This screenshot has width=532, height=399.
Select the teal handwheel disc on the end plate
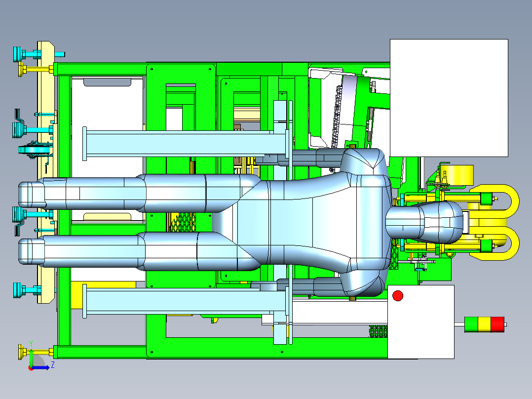click(35, 150)
